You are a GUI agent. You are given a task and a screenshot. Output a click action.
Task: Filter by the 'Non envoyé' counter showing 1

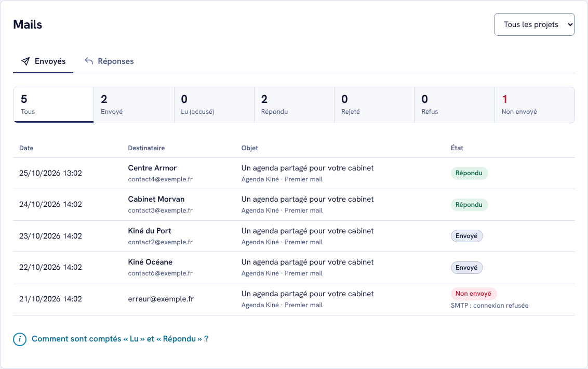534,105
